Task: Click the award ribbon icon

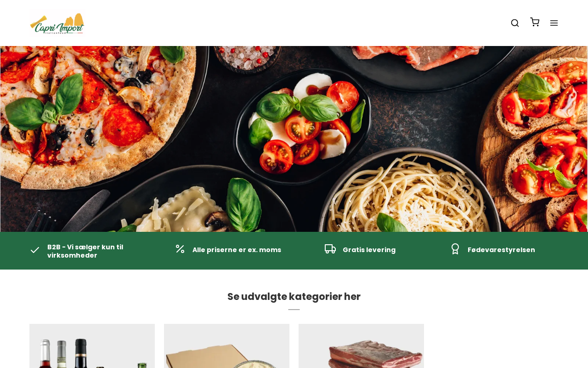Action: (455, 249)
